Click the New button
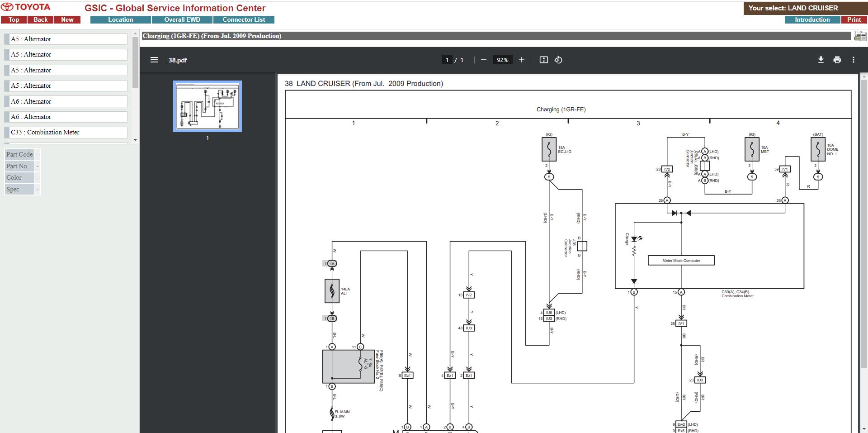This screenshot has width=868, height=433. (67, 19)
